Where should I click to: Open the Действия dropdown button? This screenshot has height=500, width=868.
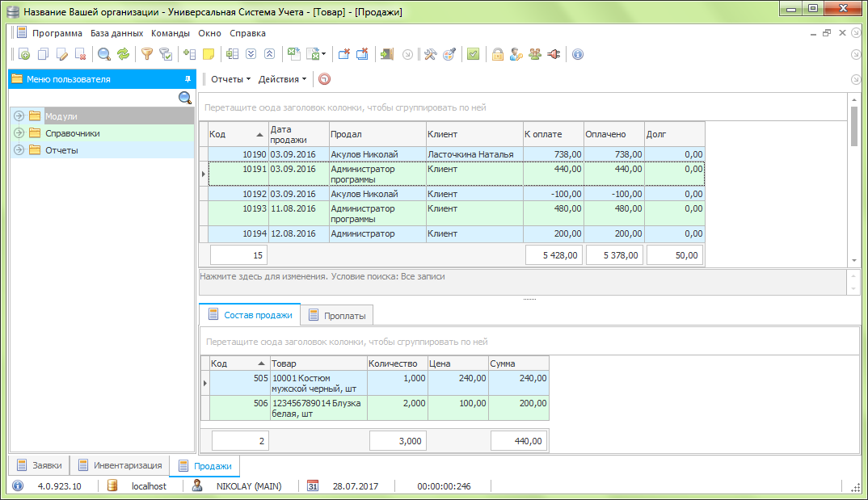click(x=282, y=79)
